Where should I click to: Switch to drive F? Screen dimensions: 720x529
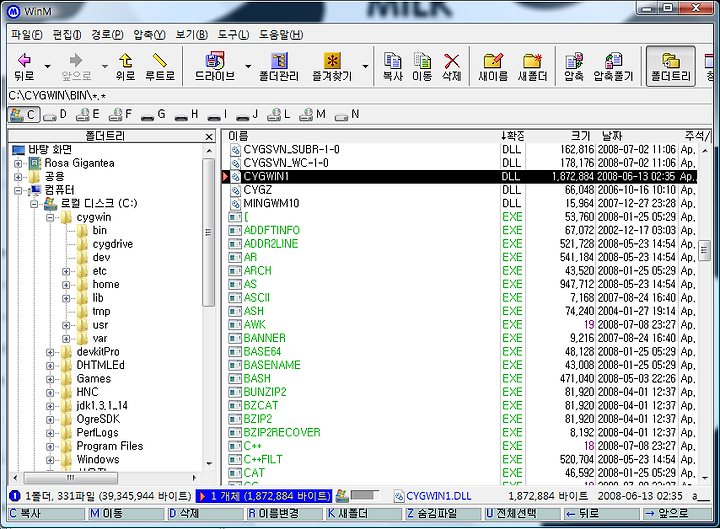[x=121, y=114]
